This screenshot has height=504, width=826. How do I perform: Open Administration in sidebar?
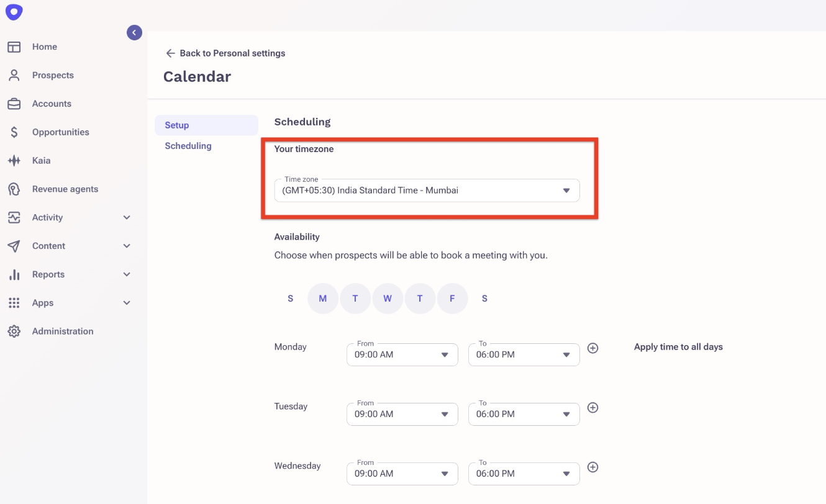pos(63,331)
